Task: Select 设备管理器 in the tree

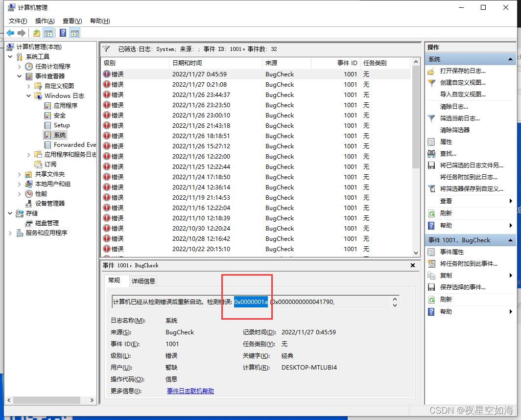Action: (x=50, y=203)
